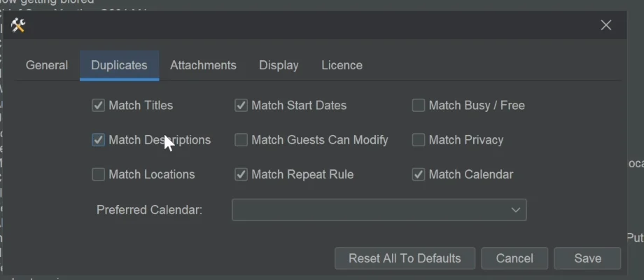Enable the Match Busy / Free checkbox

pos(418,106)
